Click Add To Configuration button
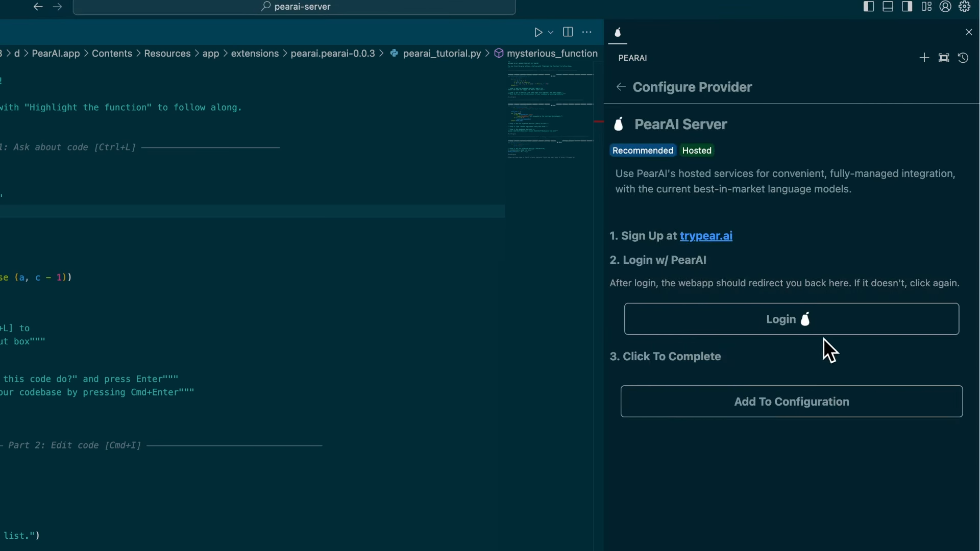 [x=791, y=402]
